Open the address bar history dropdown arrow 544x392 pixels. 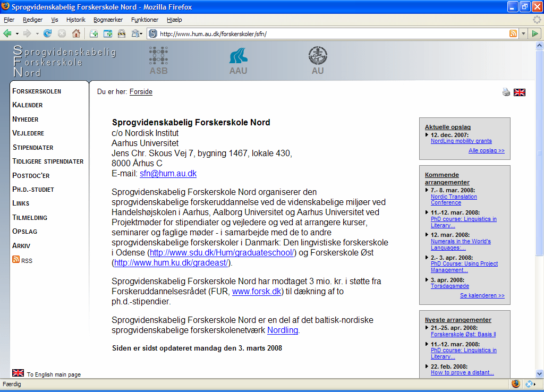click(x=523, y=33)
